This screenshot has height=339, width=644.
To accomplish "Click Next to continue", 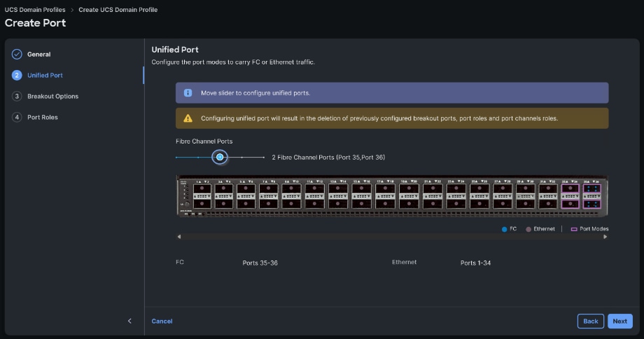I will coord(619,321).
